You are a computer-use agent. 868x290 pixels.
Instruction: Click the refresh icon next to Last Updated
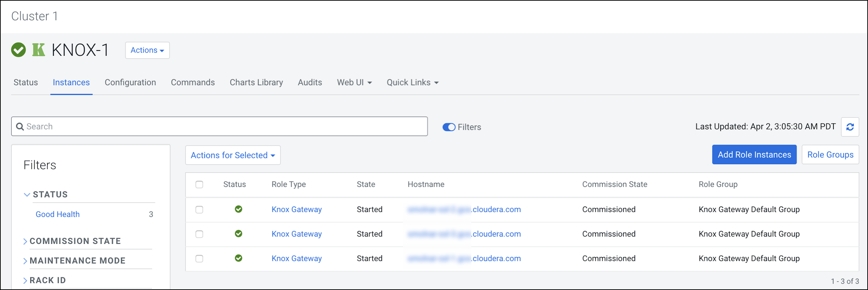[850, 127]
